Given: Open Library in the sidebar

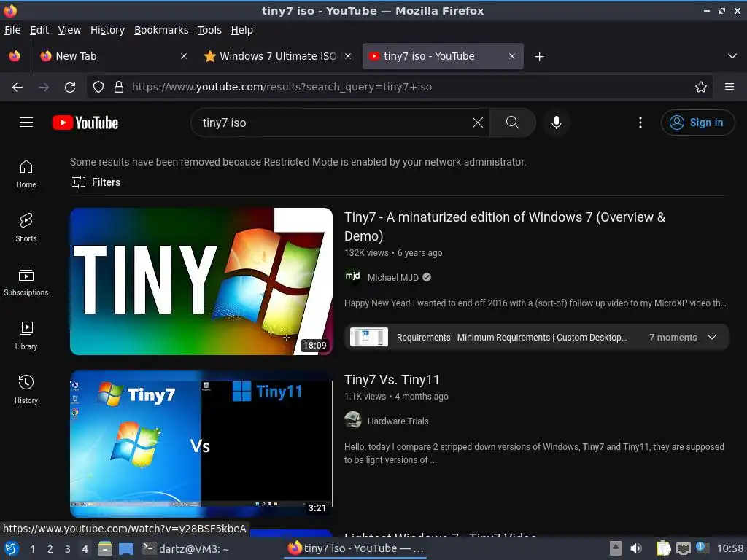Looking at the screenshot, I should [26, 335].
